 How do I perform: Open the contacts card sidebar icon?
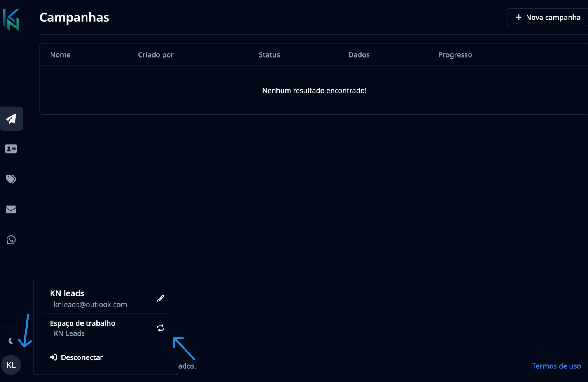pyautogui.click(x=11, y=149)
